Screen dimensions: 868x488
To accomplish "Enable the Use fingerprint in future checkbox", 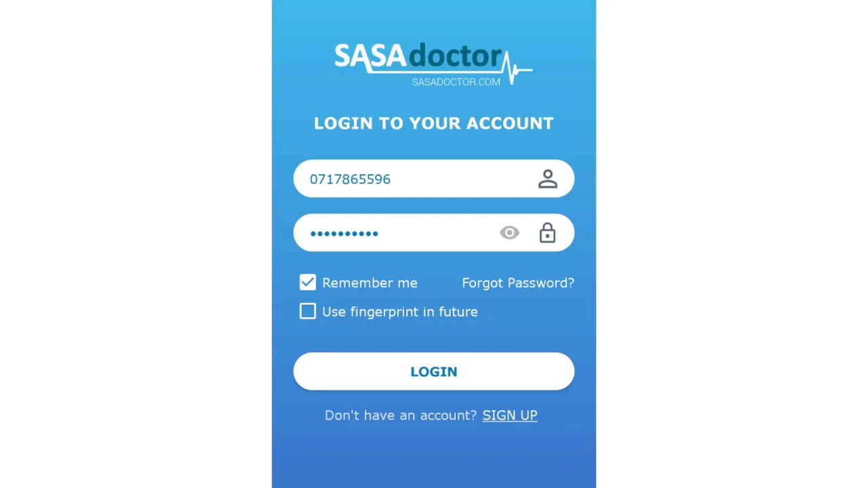I will [308, 311].
